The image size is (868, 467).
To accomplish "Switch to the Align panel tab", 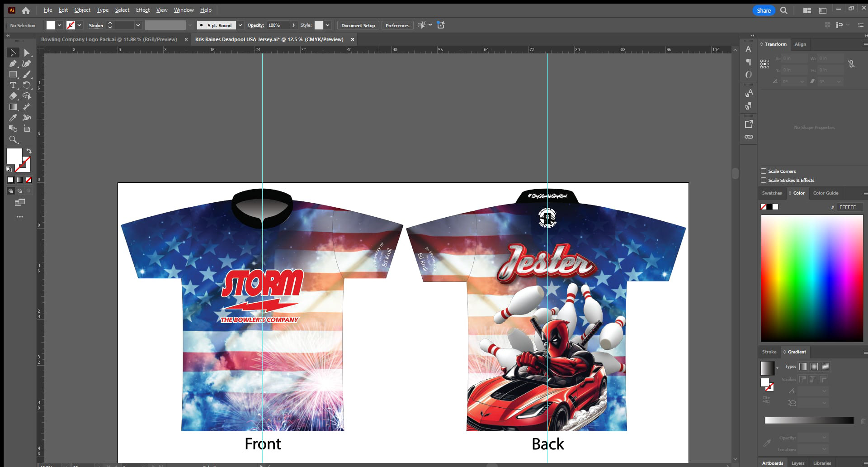I will point(800,44).
